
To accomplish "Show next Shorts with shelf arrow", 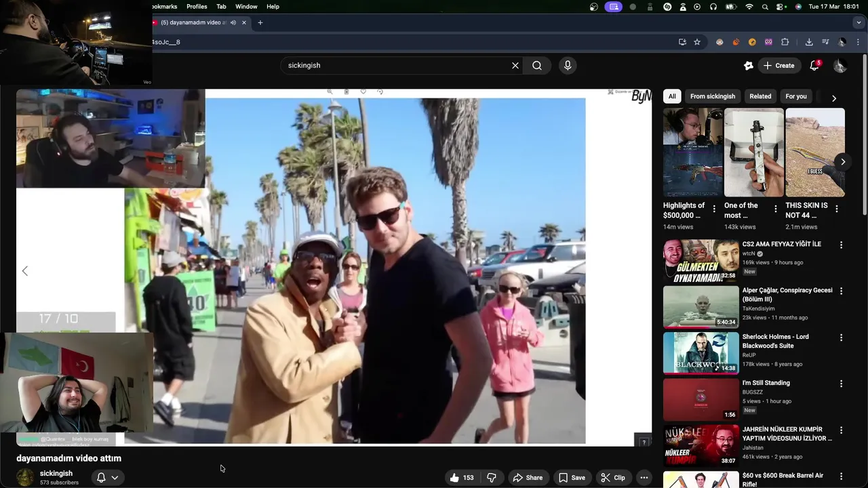I will pos(842,161).
